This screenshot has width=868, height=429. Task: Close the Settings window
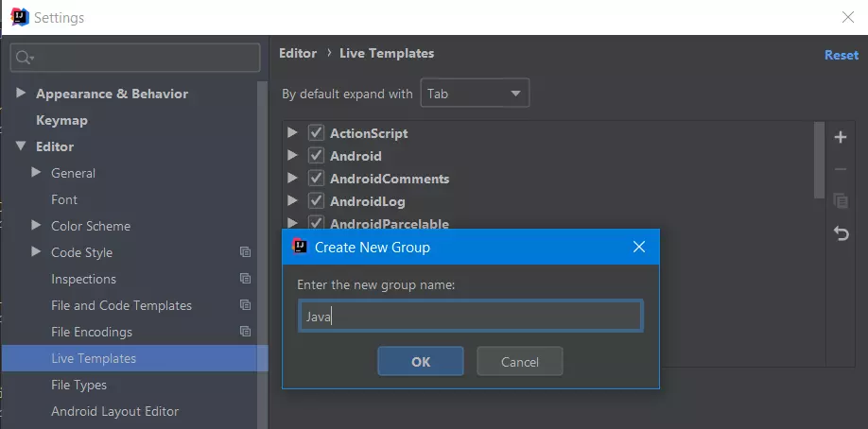[847, 17]
